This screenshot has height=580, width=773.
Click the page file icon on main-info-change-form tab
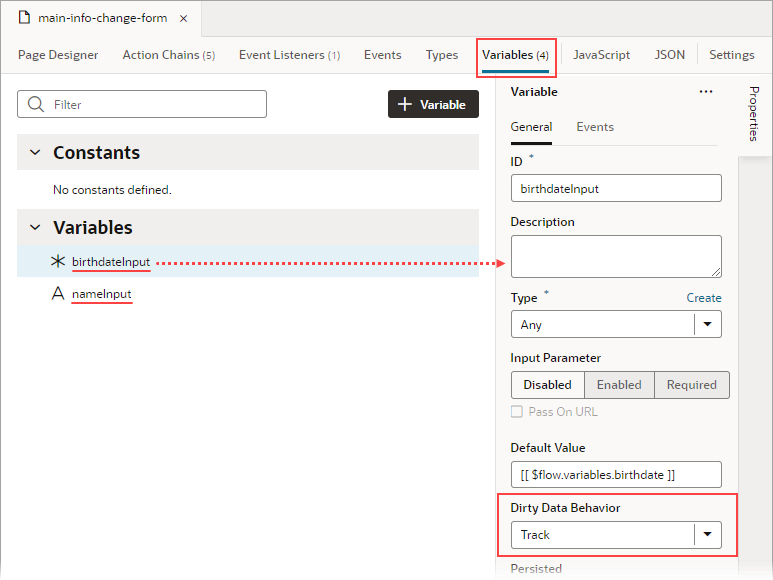point(24,18)
